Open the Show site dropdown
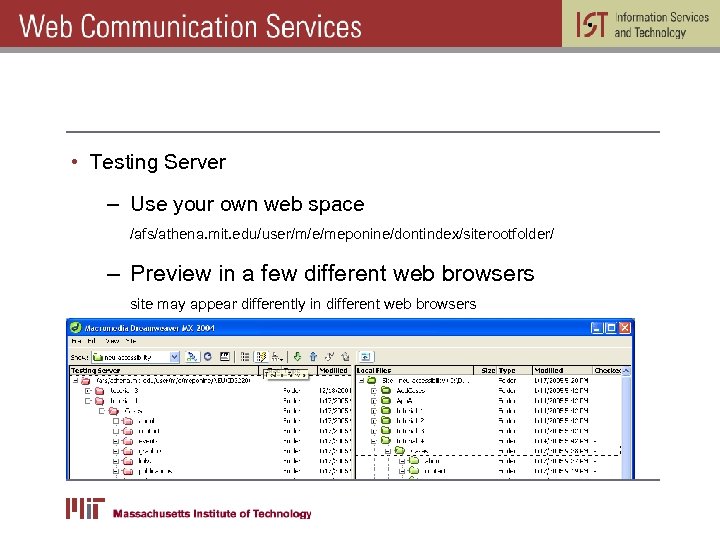This screenshot has width=720, height=540. [174, 357]
